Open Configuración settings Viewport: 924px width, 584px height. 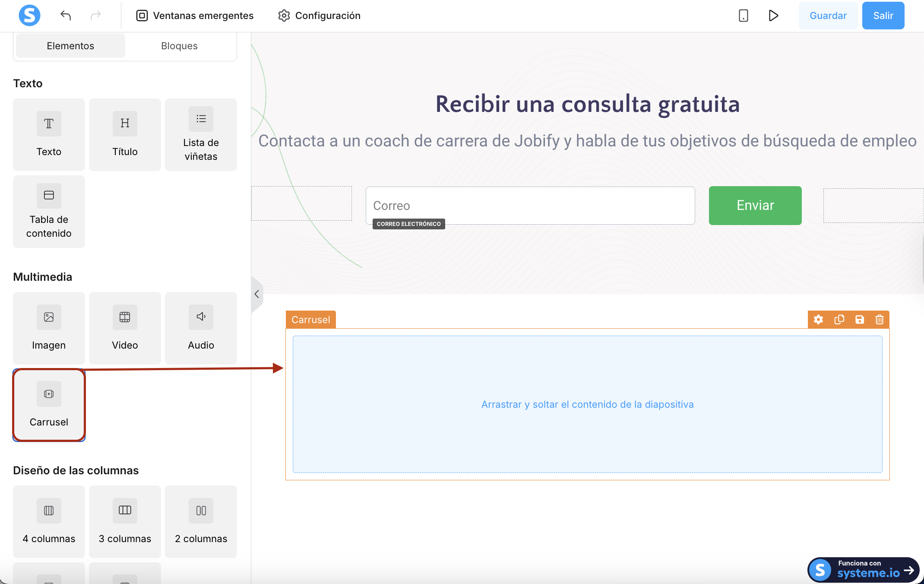tap(319, 16)
